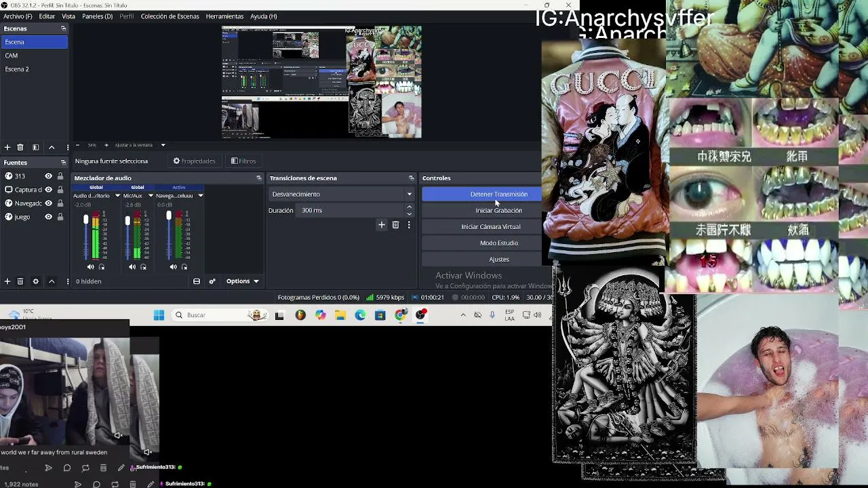
Task: Open the Colección de Escenas menu
Action: coord(170,16)
